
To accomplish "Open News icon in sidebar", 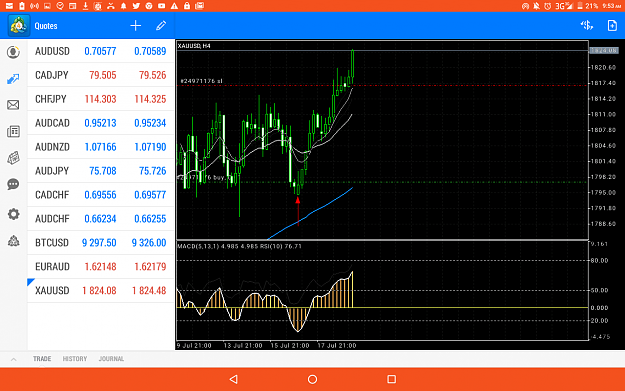I will 13,132.
